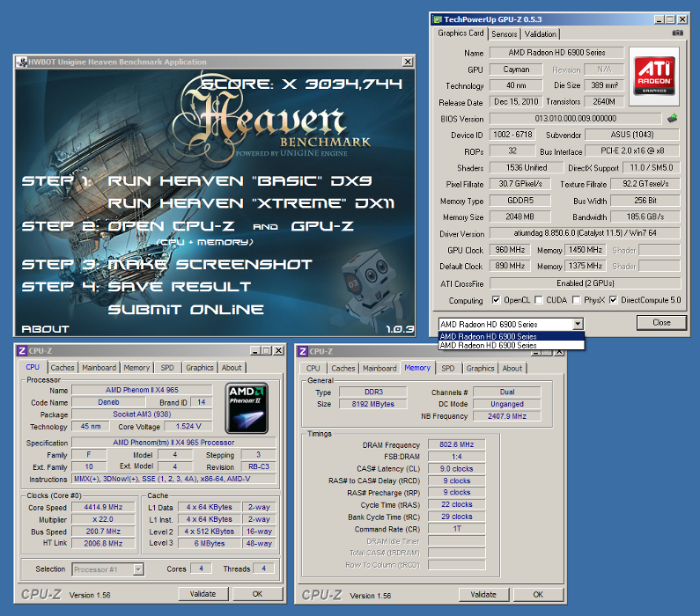Click GPU-Z in Heaven step 2
Screen dimensions: 700x616
click(x=322, y=226)
